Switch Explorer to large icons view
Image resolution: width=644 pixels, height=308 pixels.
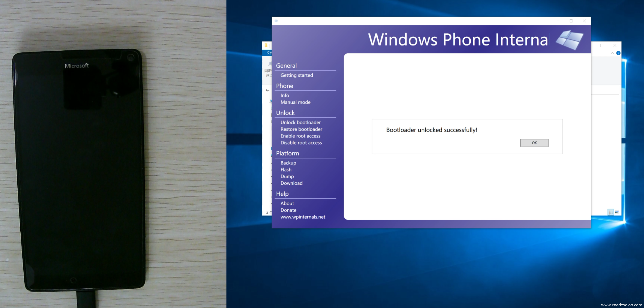(x=617, y=212)
